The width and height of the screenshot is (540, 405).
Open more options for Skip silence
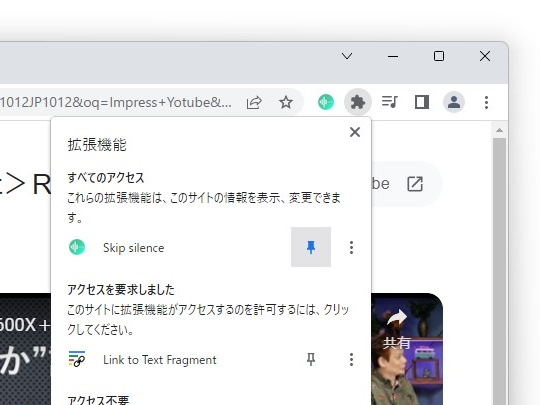pos(351,247)
